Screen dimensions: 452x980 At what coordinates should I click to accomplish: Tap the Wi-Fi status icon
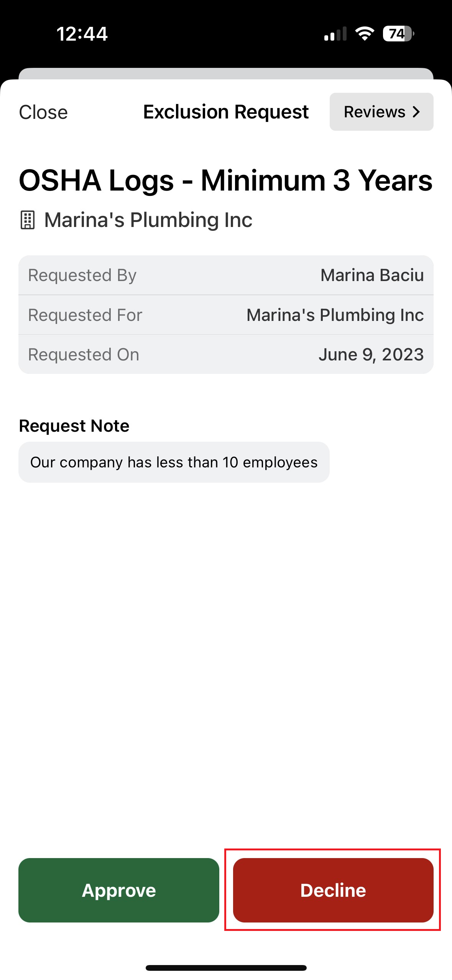coord(364,34)
